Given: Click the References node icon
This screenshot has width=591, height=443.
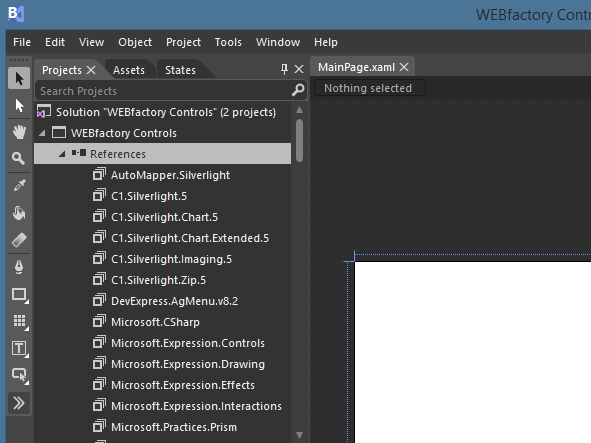Looking at the screenshot, I should click(x=79, y=153).
